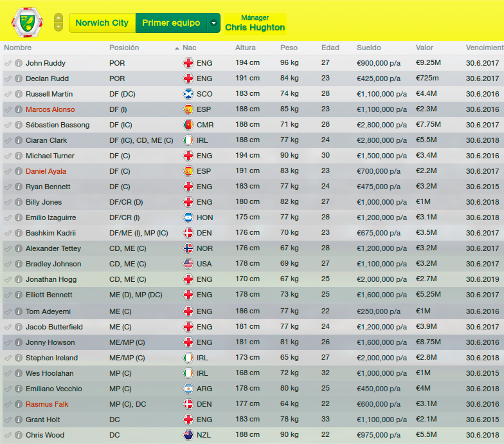
Task: Toggle selection tick for Marcos Alonso
Action: [x=8, y=109]
